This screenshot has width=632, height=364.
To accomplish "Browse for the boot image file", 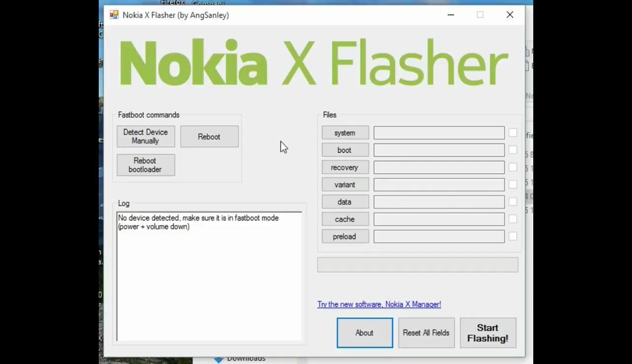I will tap(345, 150).
